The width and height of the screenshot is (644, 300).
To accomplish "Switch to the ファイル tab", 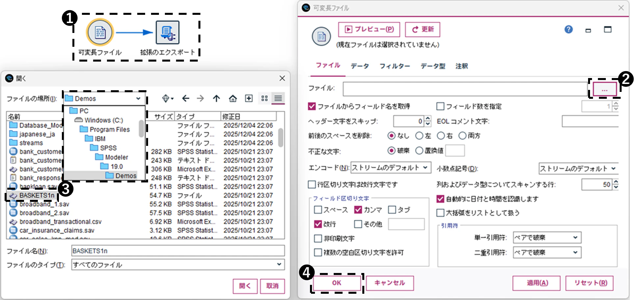I will (x=328, y=65).
